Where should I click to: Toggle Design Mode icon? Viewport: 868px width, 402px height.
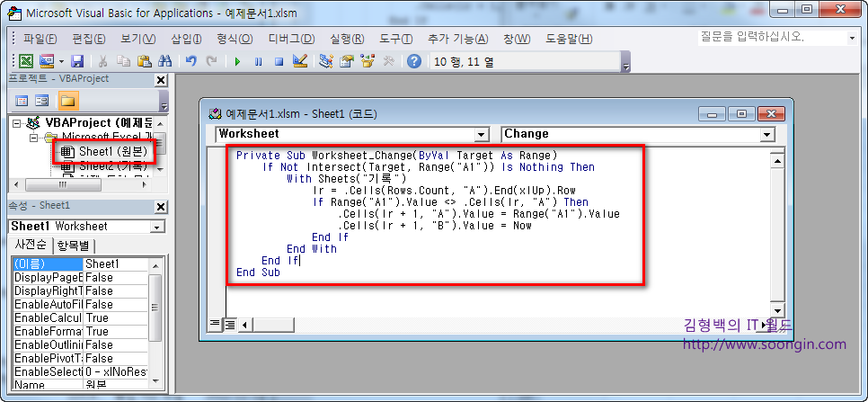300,61
